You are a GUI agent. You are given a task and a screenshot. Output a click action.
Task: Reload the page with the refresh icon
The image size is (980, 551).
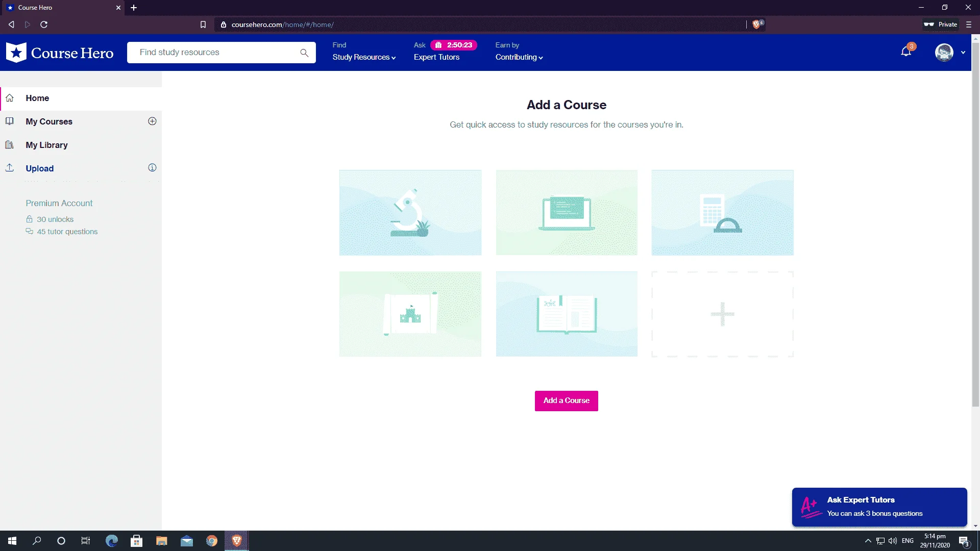[44, 24]
